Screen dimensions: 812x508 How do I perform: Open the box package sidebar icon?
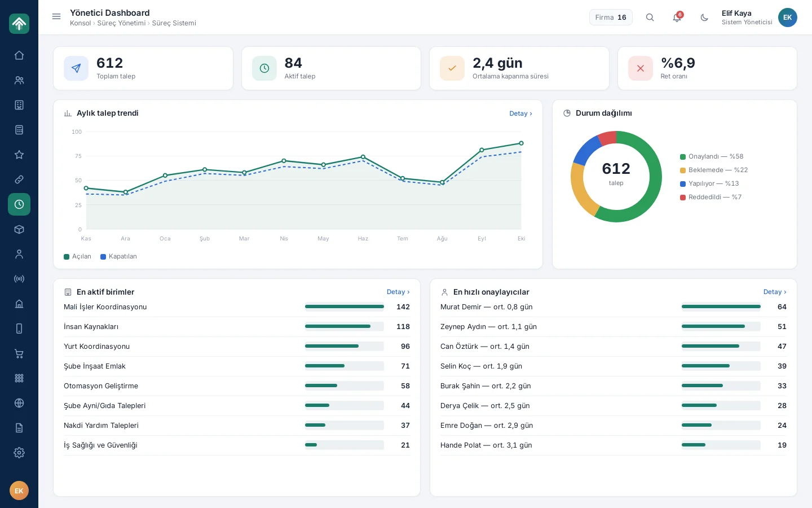(19, 229)
